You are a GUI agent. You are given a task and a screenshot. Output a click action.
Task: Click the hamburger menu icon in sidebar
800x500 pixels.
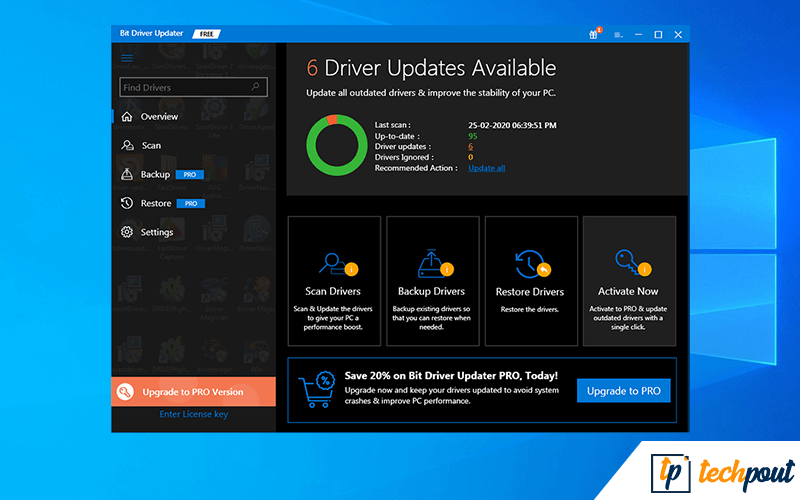[x=127, y=58]
